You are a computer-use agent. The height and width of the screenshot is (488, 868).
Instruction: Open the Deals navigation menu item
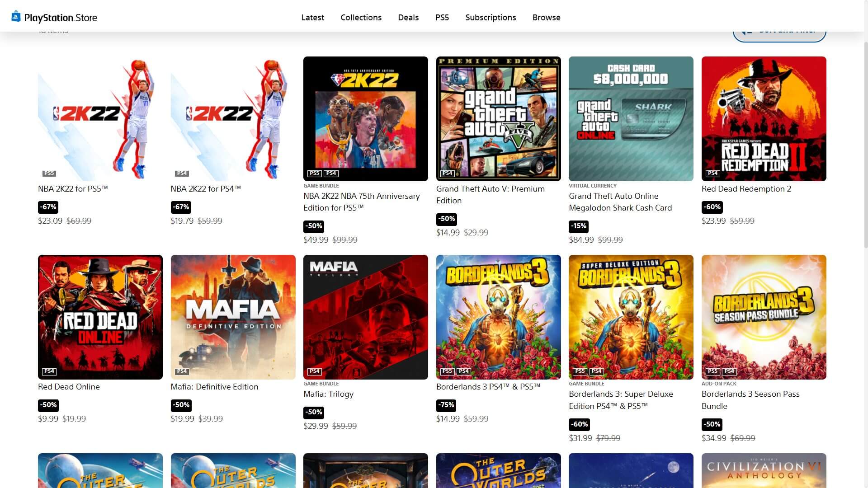[408, 18]
